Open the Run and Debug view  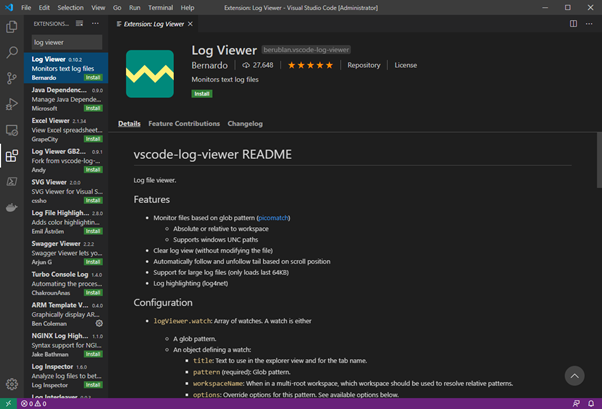click(12, 104)
